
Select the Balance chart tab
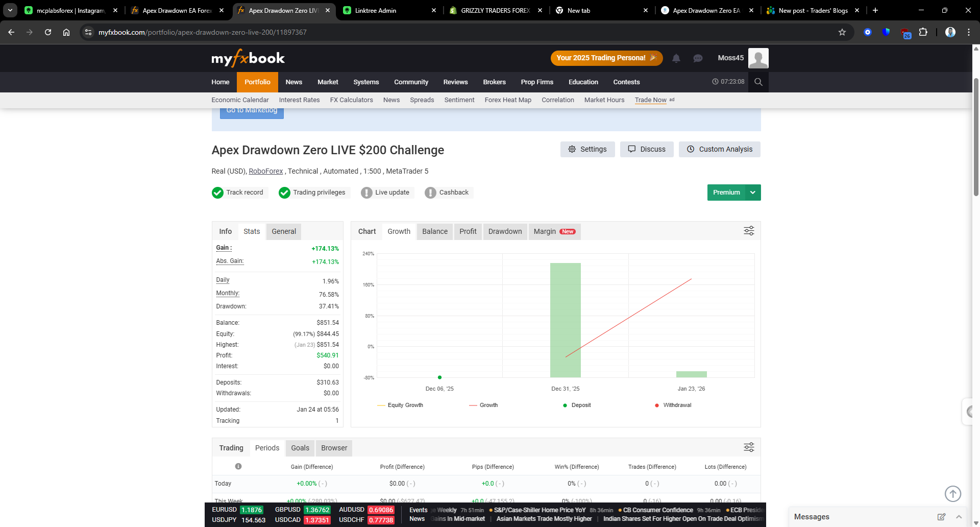click(x=435, y=231)
